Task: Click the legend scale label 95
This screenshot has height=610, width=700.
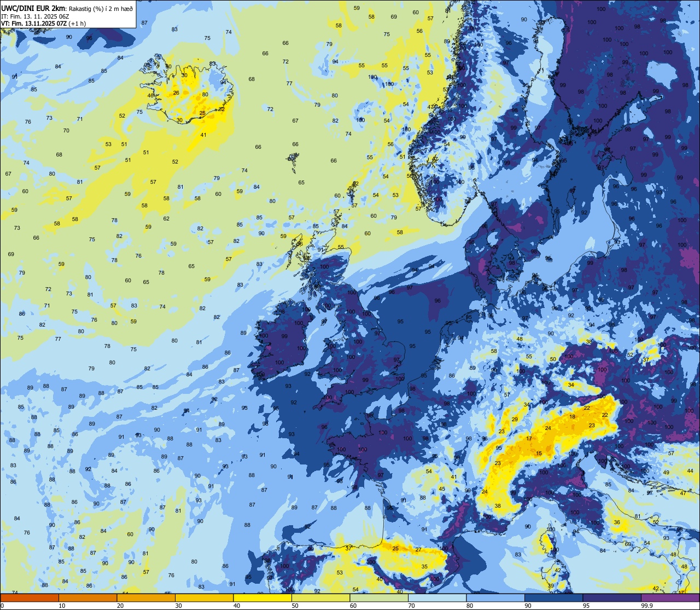Action: pyautogui.click(x=586, y=606)
